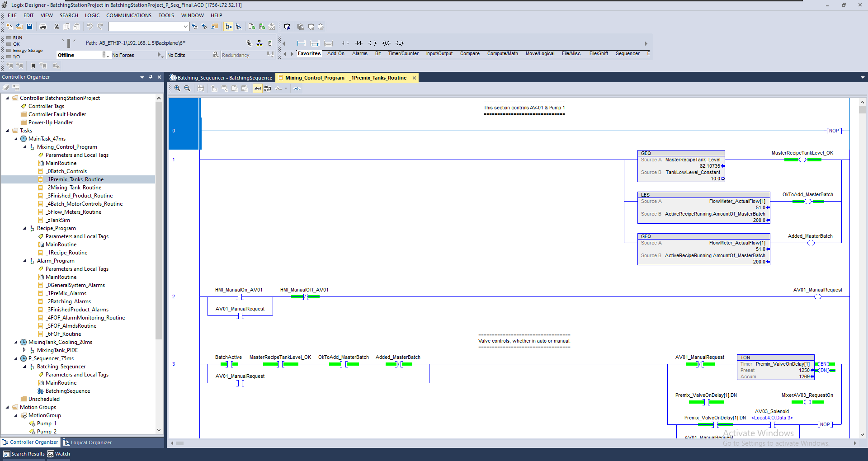The image size is (868, 461).
Task: Close the _1Premix_Tanks_Routine tab
Action: coord(414,78)
